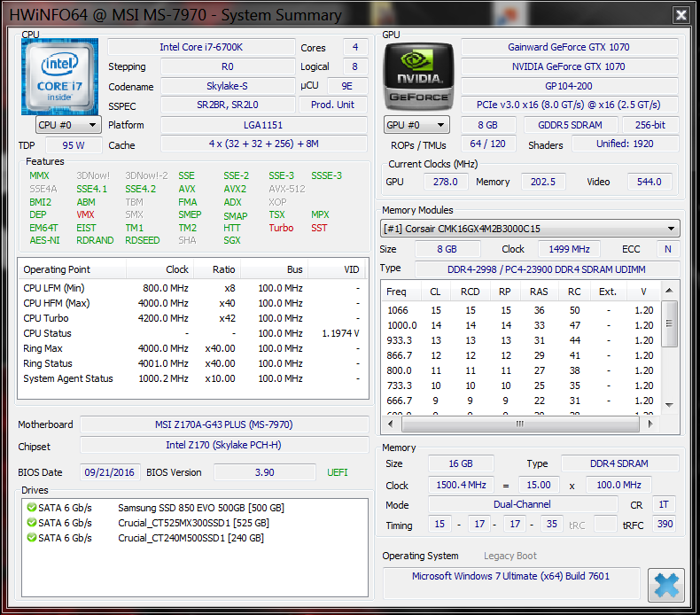
Task: Click the 95 W TDP field
Action: click(x=74, y=145)
